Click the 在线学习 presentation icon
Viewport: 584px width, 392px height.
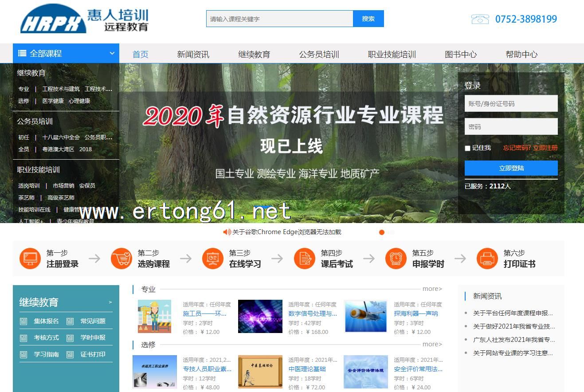[x=213, y=259]
